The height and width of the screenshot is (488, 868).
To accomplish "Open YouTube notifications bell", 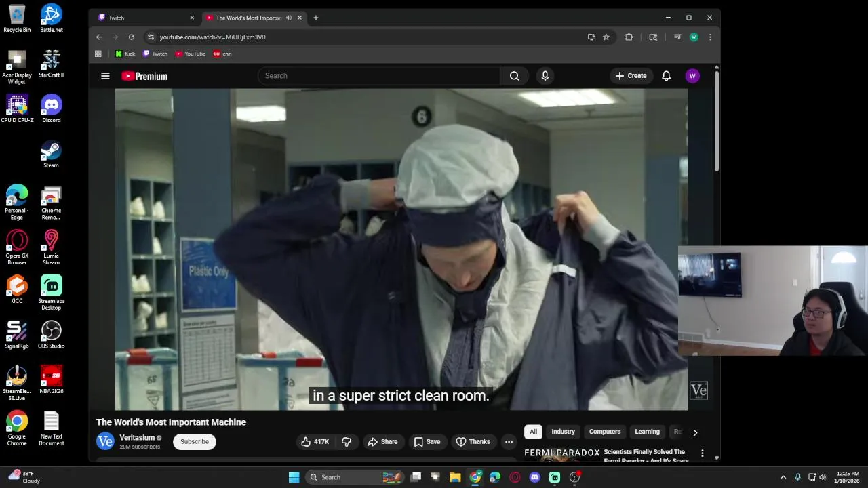I will (x=666, y=76).
